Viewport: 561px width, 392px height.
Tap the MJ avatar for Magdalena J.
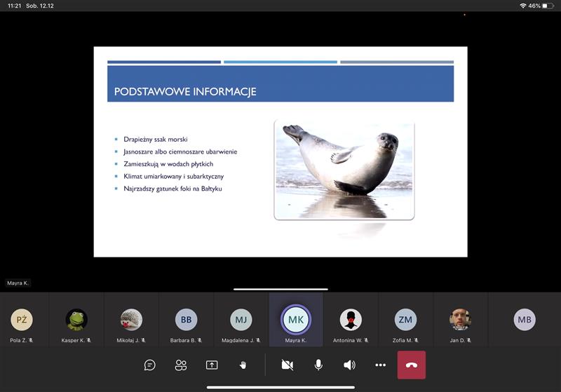tap(241, 320)
